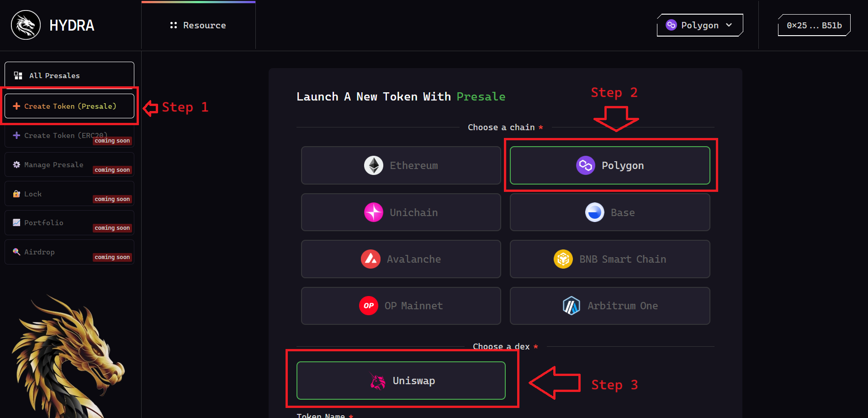Screen dimensions: 868x418
Task: Click the Hydra dragon logo icon
Action: (26, 25)
